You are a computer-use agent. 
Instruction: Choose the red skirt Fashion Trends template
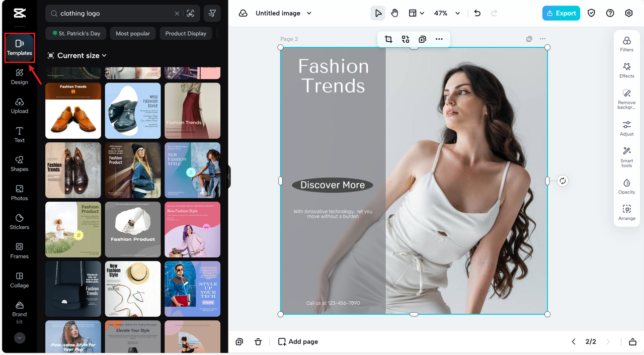click(192, 111)
